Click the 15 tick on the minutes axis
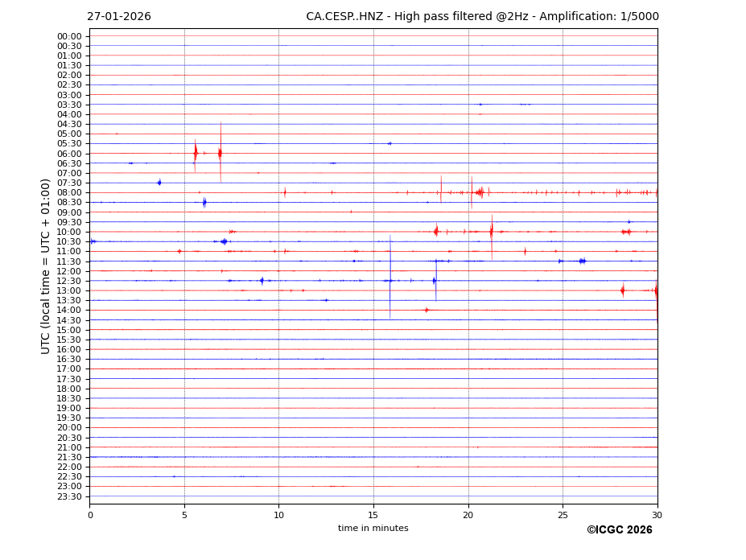This screenshot has height=560, width=746. coord(373,515)
